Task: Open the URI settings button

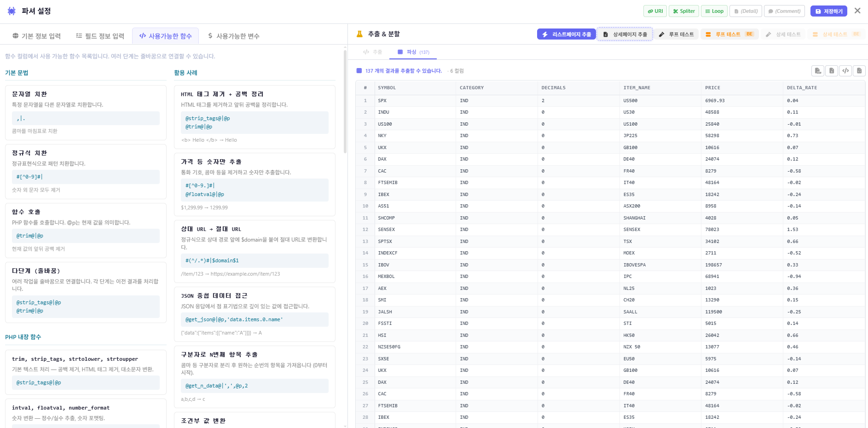Action: pyautogui.click(x=655, y=11)
